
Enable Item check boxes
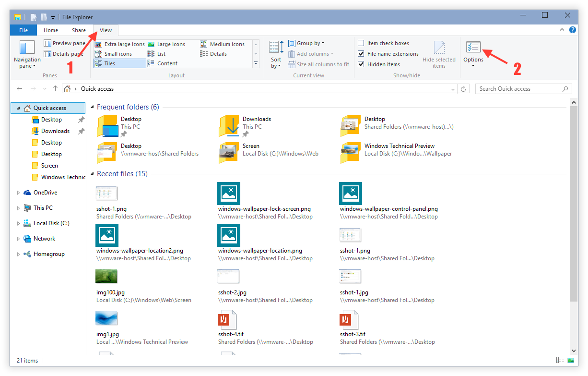(x=361, y=43)
